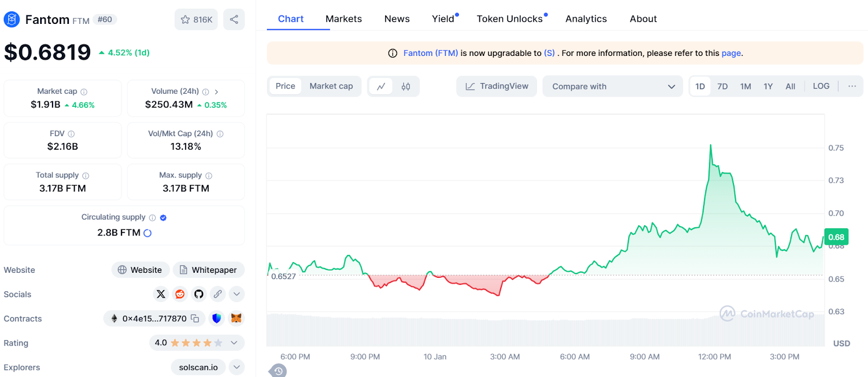Viewport: 868px width, 377px height.
Task: Expand the 4.0 Rating dropdown
Action: (x=197, y=343)
